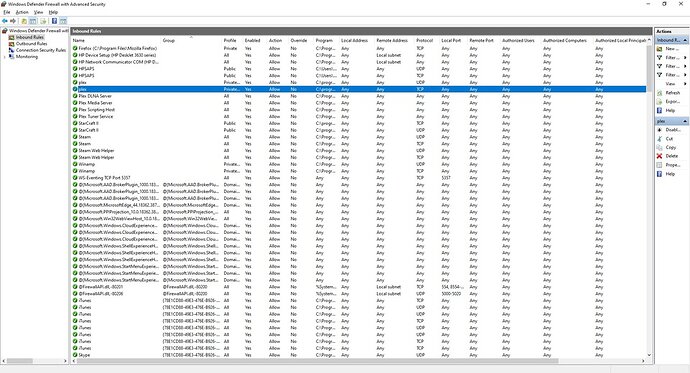This screenshot has width=690, height=373.
Task: Click the 5357 local port cell
Action: click(x=446, y=178)
